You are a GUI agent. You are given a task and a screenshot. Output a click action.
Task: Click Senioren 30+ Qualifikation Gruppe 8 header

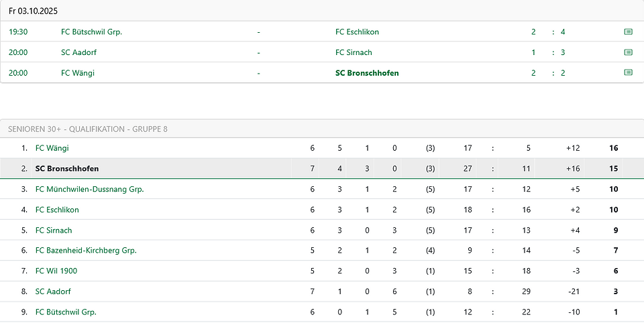(x=88, y=129)
